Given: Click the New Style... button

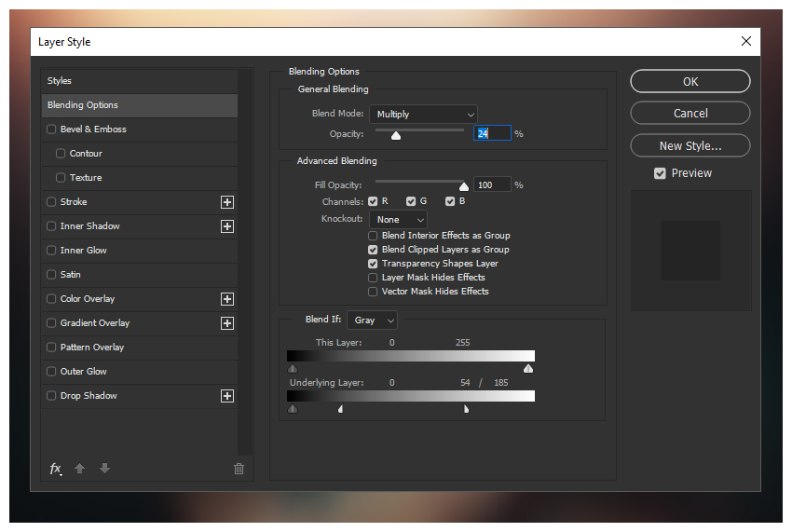Looking at the screenshot, I should click(690, 146).
